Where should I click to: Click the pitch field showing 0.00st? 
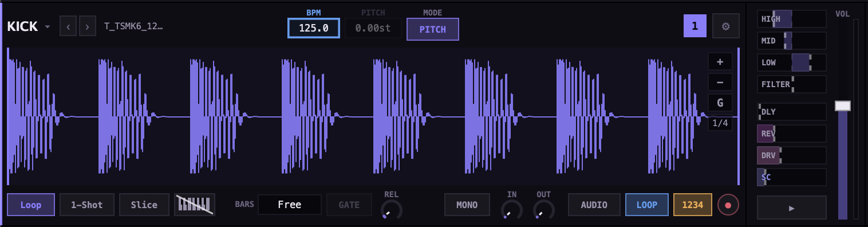click(x=373, y=28)
